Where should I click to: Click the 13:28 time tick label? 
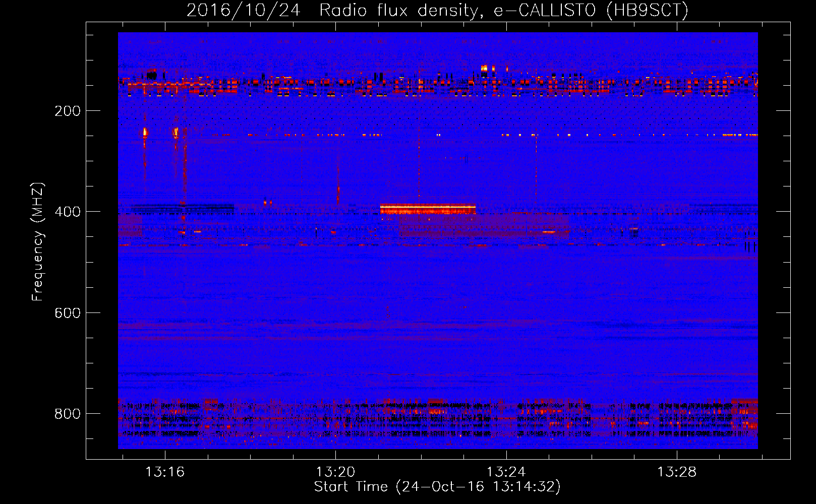point(676,472)
